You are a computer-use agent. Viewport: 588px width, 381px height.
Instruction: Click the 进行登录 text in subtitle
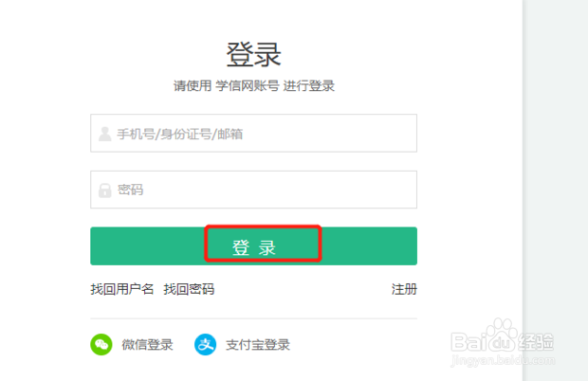308,86
